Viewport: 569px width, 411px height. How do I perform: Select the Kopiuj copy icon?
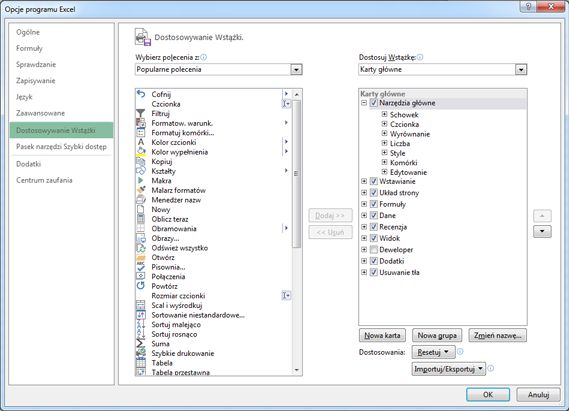coord(141,161)
